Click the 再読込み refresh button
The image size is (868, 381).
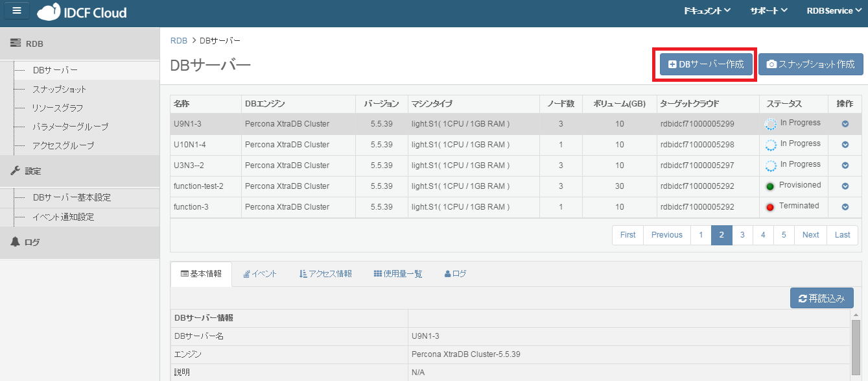coord(821,299)
